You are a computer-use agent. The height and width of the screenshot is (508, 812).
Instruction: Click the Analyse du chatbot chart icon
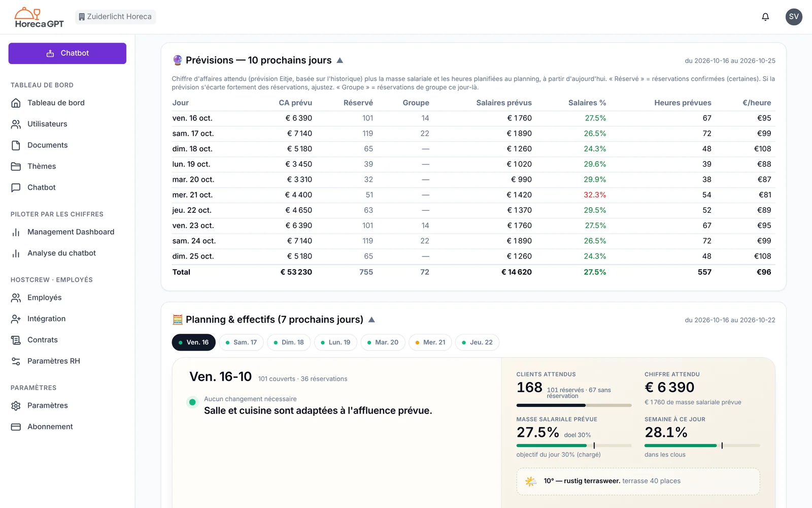pos(16,253)
